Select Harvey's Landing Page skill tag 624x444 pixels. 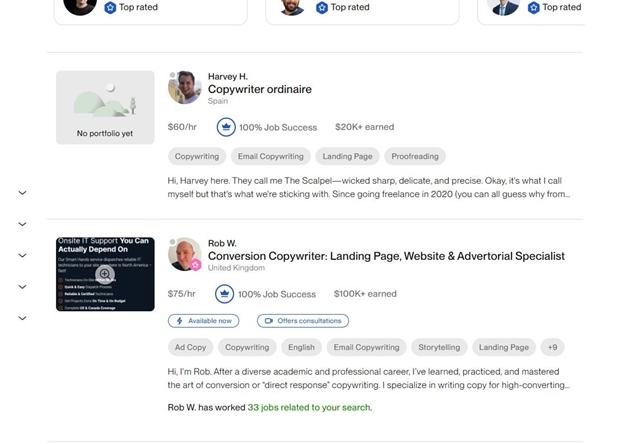click(x=347, y=156)
